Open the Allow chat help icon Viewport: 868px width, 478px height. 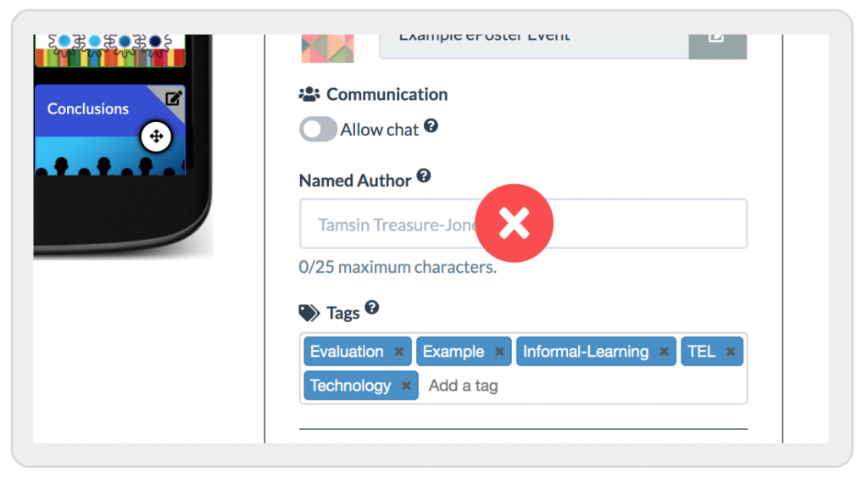coord(431,126)
